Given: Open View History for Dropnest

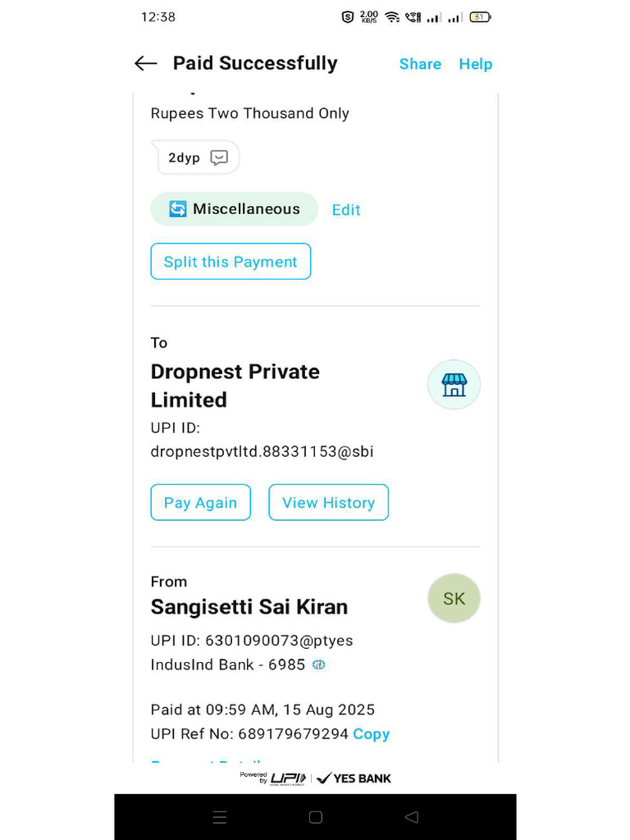Looking at the screenshot, I should (328, 503).
